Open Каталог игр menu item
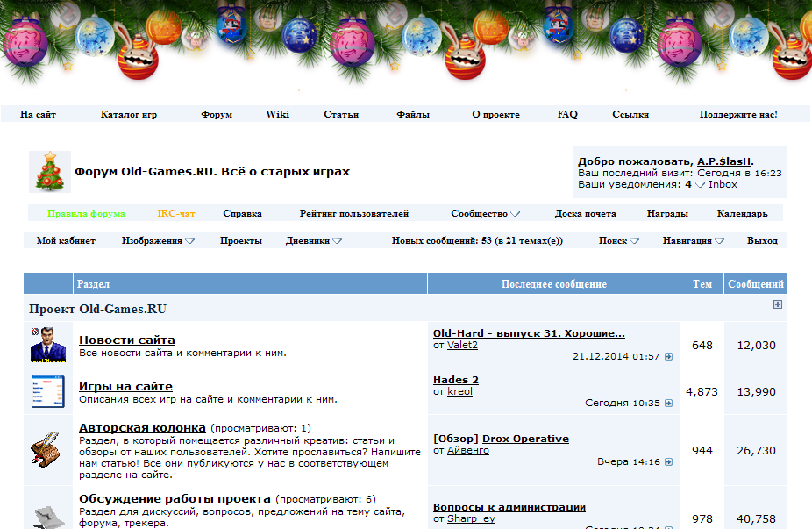The height and width of the screenshot is (529, 812). coord(128,115)
